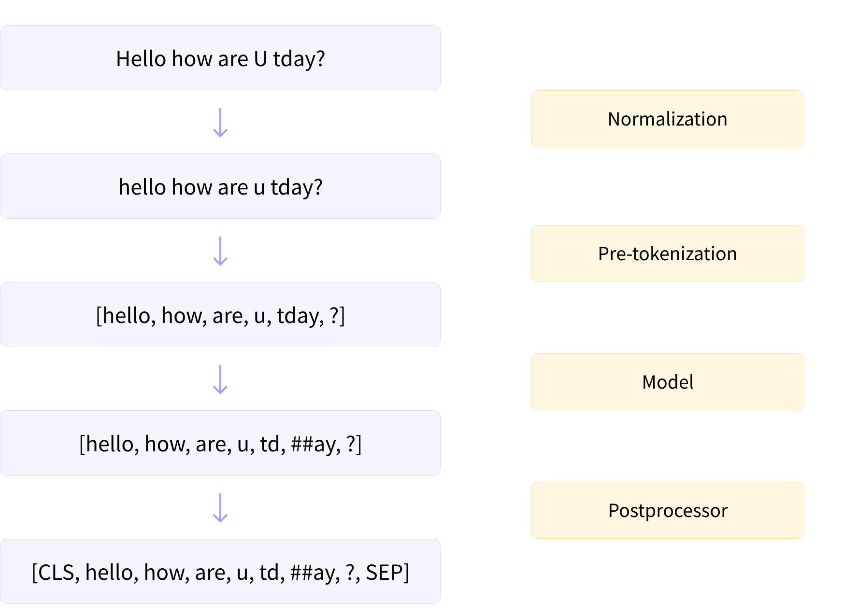Image resolution: width=858 pixels, height=616 pixels.
Task: Click "##ay" in the box starting with CLS
Action: [313, 573]
